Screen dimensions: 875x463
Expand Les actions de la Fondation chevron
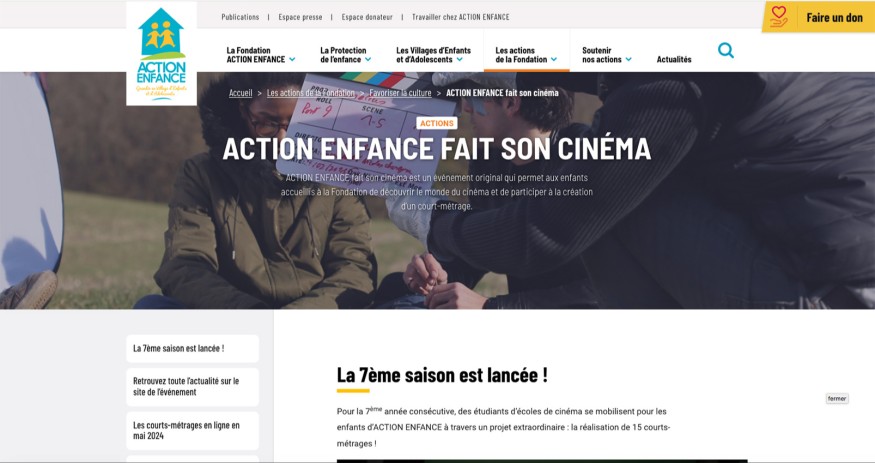(554, 59)
